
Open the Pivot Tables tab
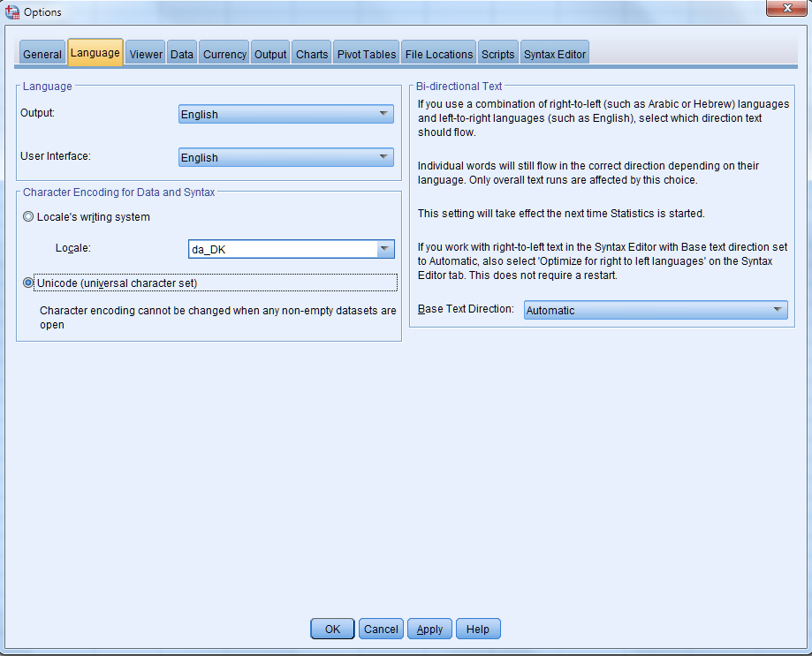[367, 54]
